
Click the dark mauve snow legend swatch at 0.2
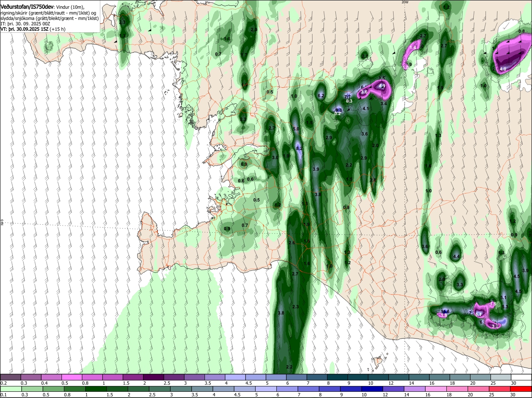tap(10, 377)
